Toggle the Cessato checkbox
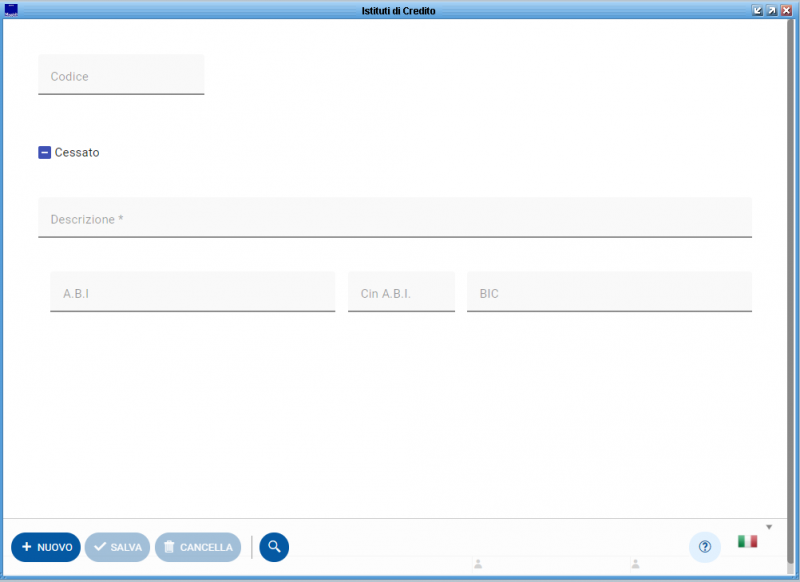 [x=44, y=153]
